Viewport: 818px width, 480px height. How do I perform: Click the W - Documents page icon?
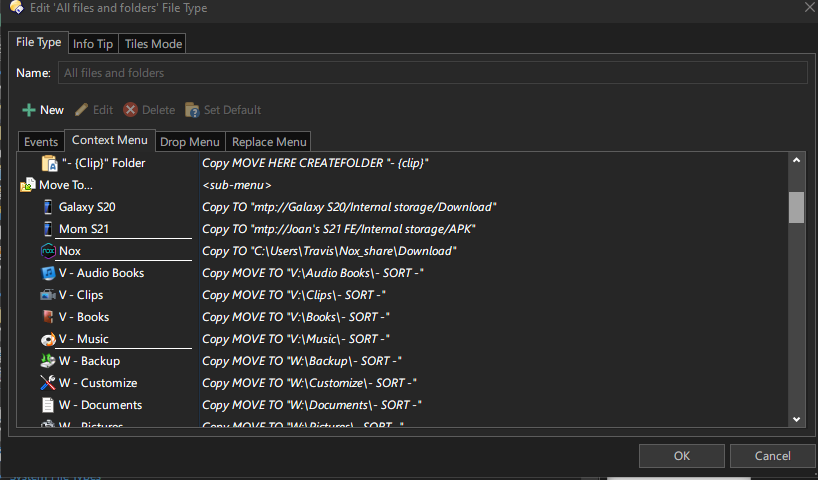[x=48, y=405]
